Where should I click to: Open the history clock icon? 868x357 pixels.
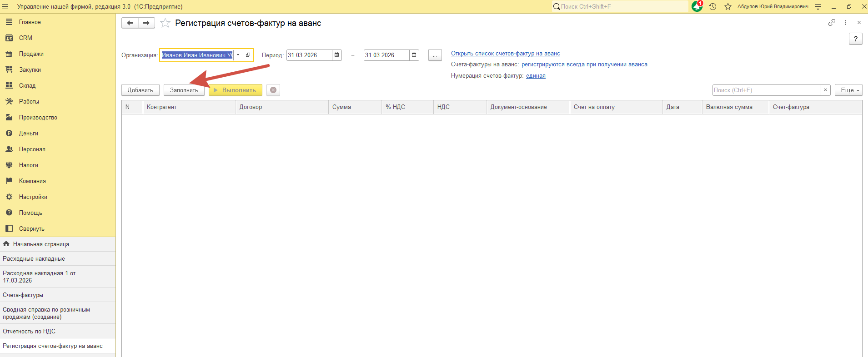tap(712, 7)
